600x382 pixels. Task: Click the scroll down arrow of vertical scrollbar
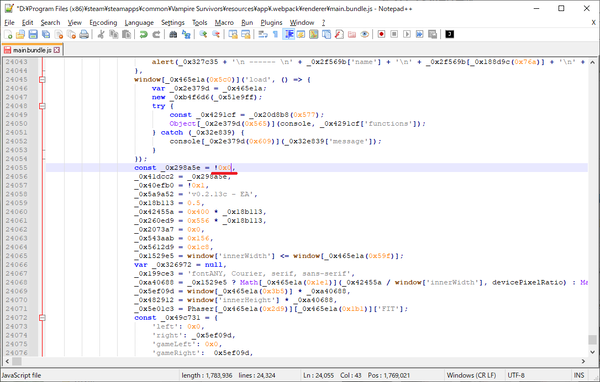click(x=592, y=352)
